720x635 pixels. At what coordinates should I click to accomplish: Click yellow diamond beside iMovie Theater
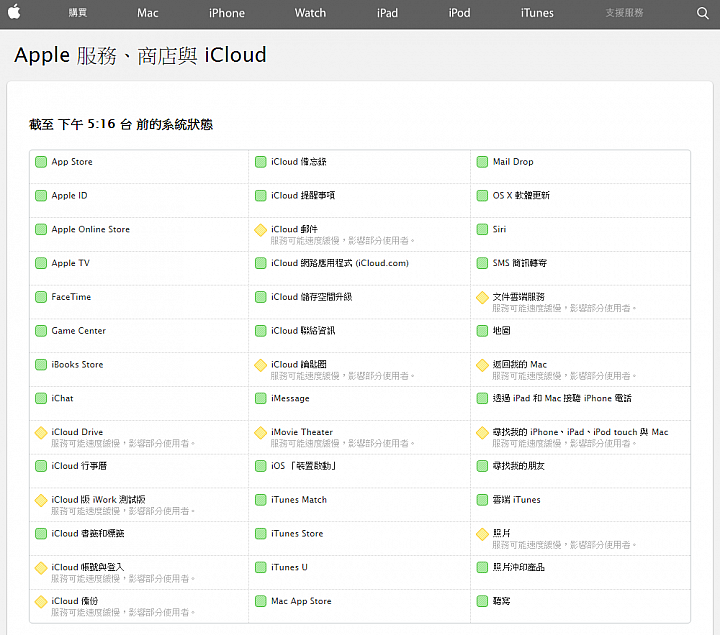(260, 433)
